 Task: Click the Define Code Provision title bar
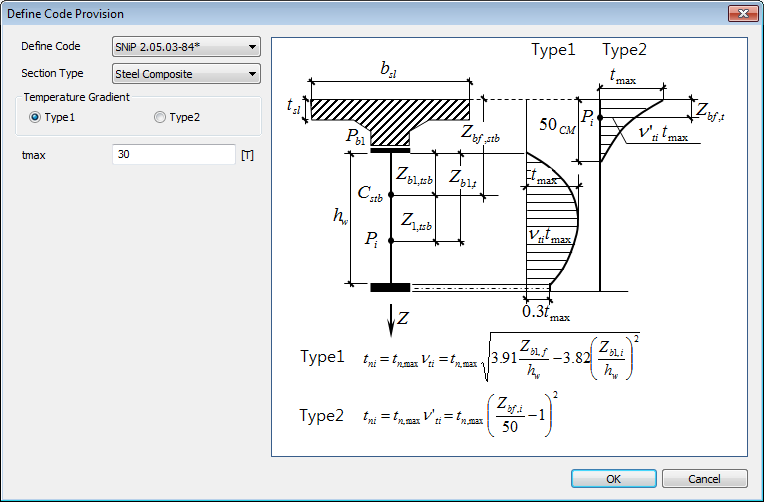350,14
